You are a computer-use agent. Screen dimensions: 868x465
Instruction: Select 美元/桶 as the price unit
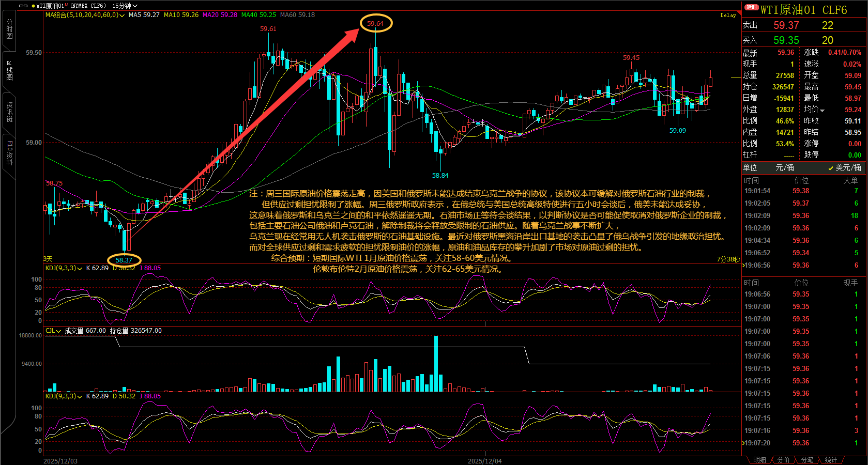coord(845,167)
